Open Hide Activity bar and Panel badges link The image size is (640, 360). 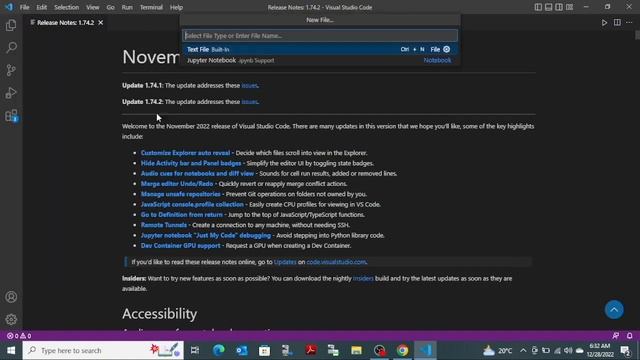point(191,163)
